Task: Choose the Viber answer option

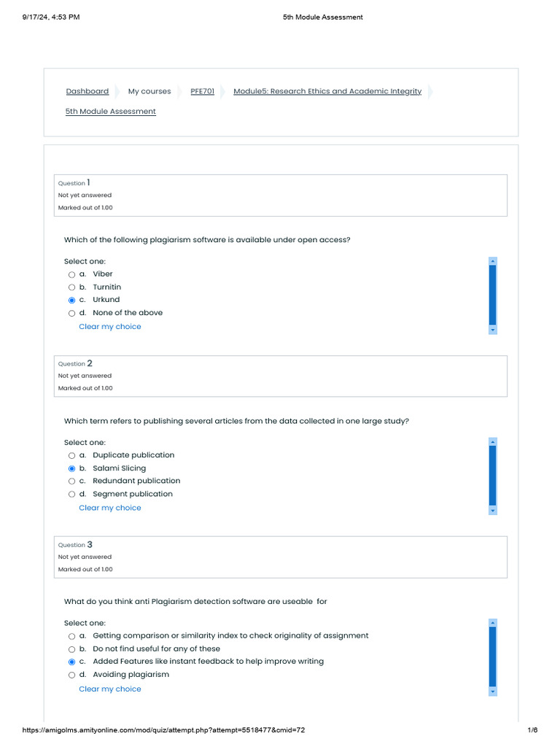Action: 72,274
